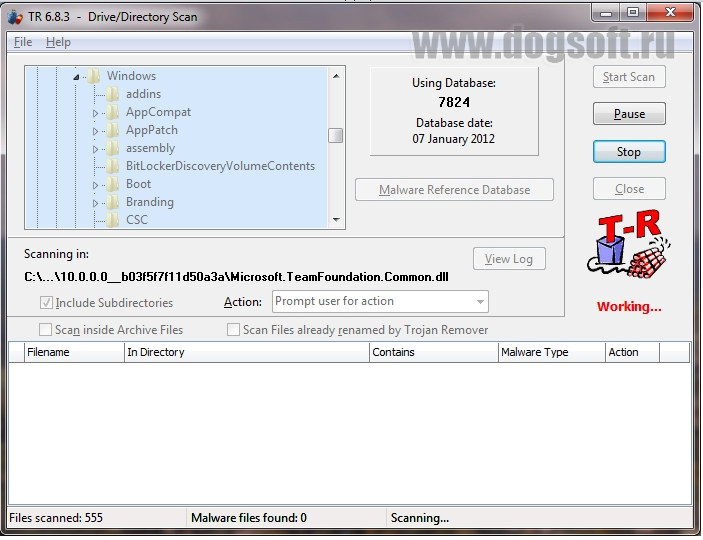
Task: Click the Files scanned: 555 status text
Action: pyautogui.click(x=56, y=518)
